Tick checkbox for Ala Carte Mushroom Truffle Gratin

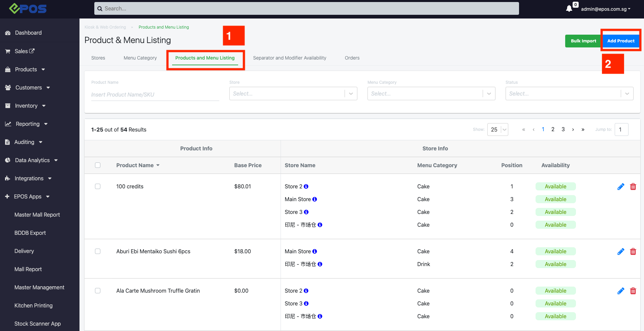point(98,291)
